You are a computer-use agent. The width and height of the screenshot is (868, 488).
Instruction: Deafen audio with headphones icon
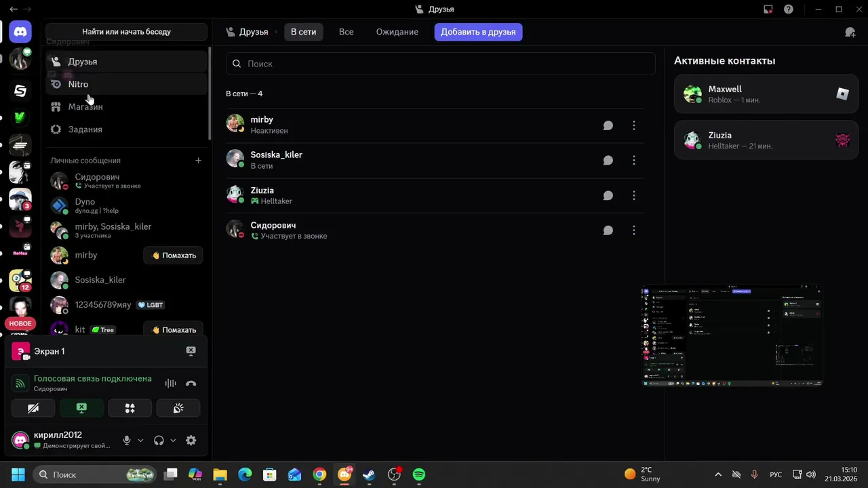coord(159,441)
